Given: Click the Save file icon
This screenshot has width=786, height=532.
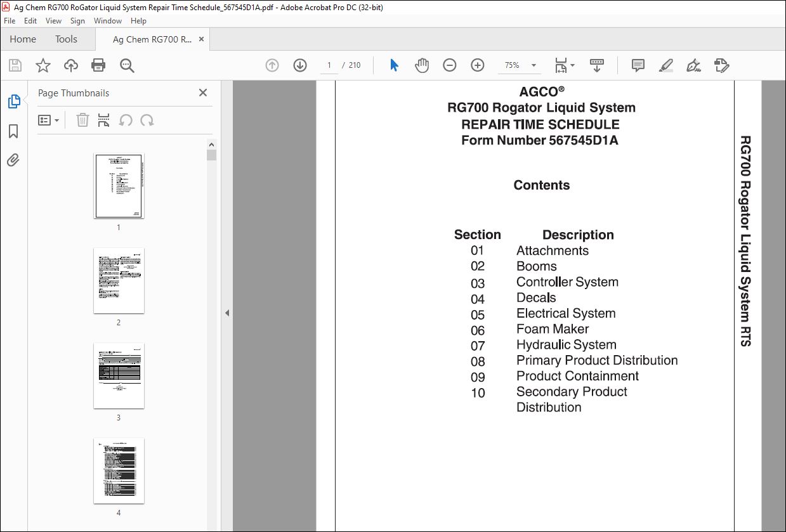Looking at the screenshot, I should (x=15, y=65).
